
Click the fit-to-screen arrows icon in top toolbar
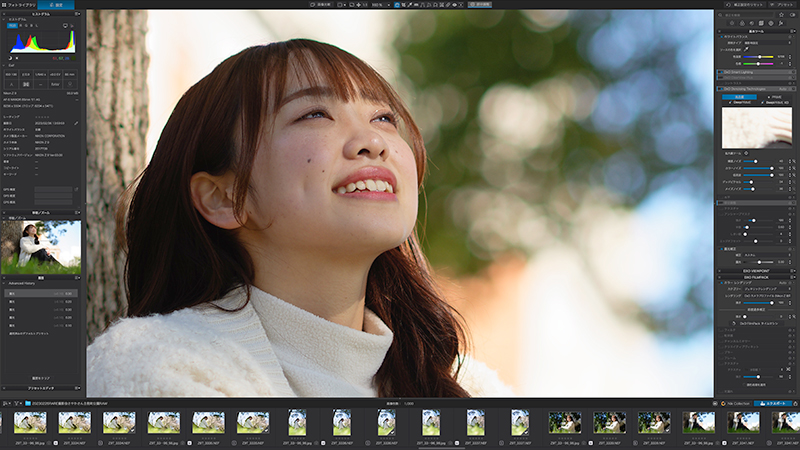click(x=359, y=5)
